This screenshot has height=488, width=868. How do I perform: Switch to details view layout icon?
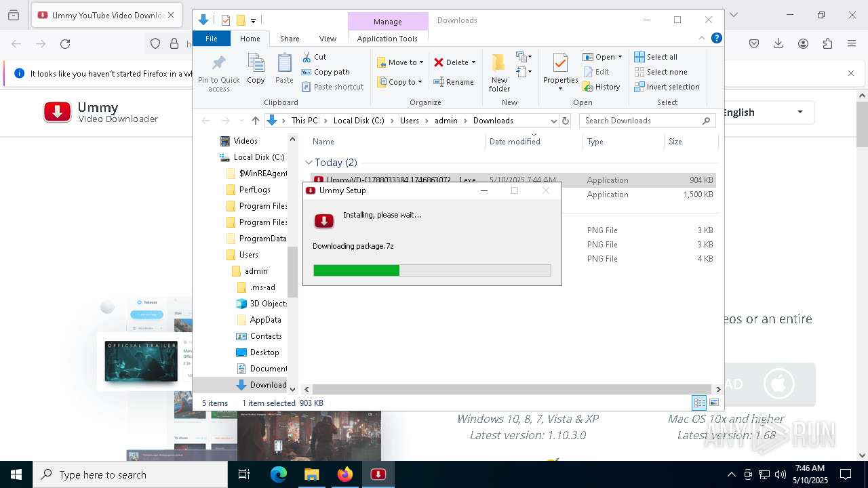(x=699, y=403)
